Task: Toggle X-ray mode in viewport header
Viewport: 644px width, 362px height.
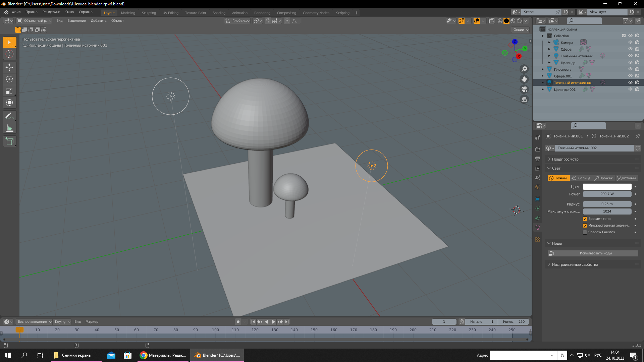Action: point(491,21)
